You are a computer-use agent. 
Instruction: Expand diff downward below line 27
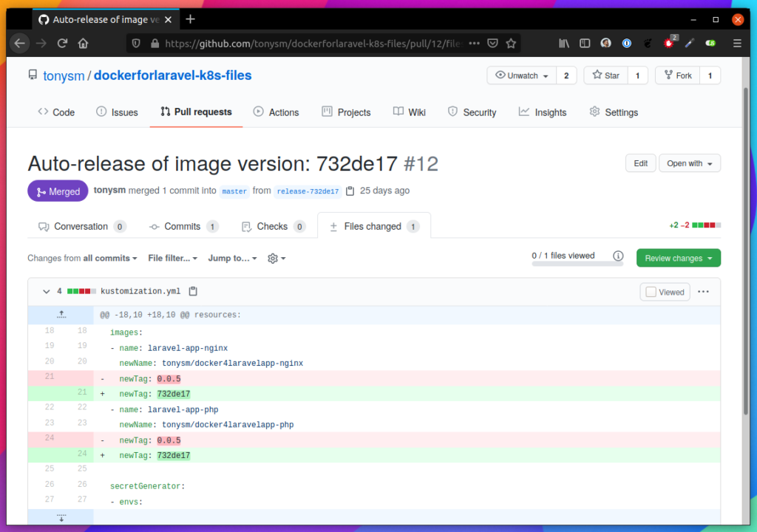click(x=61, y=517)
